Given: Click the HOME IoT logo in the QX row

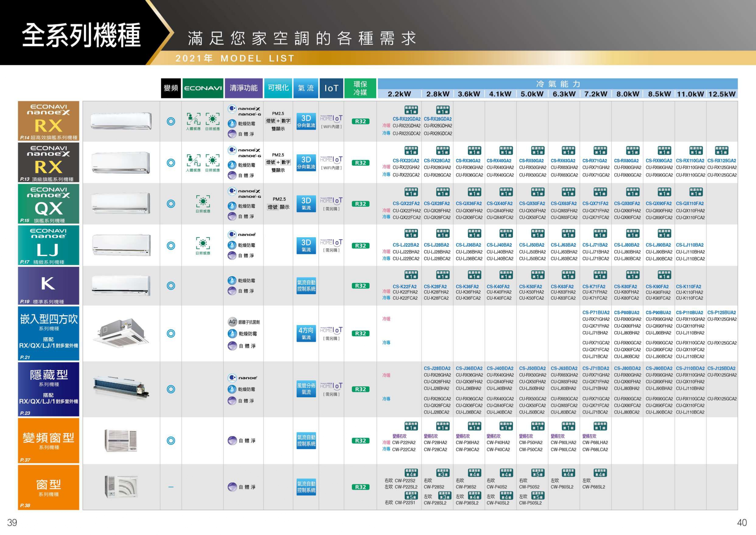Looking at the screenshot, I should tap(331, 200).
